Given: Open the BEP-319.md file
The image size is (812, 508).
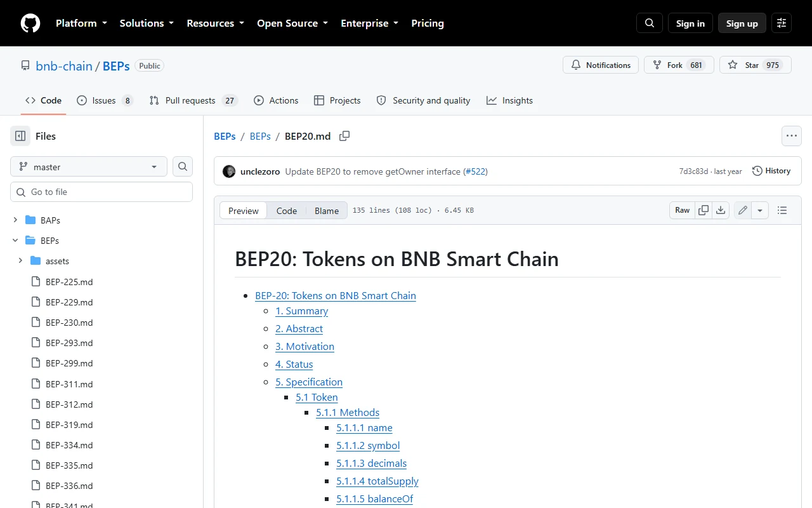Looking at the screenshot, I should 69,425.
